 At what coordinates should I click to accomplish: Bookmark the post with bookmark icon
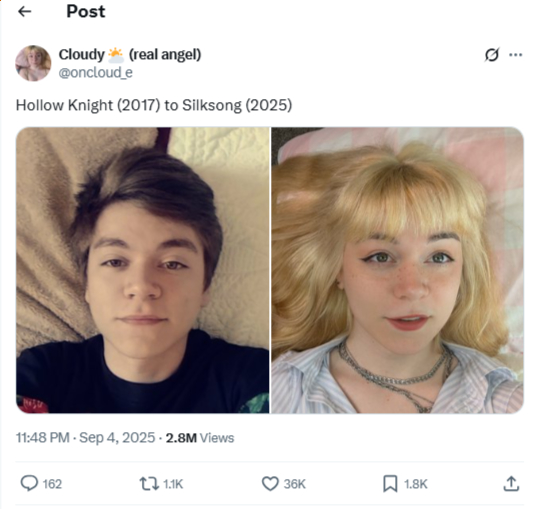click(x=390, y=484)
